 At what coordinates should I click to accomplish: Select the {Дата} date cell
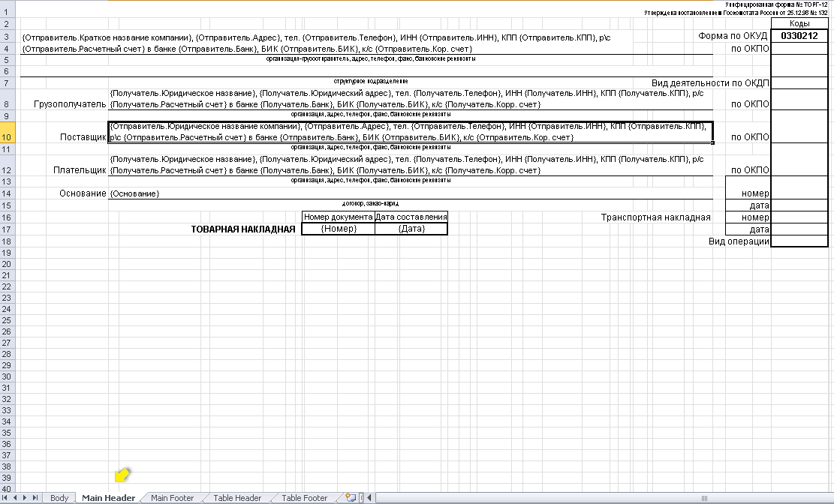coord(411,229)
